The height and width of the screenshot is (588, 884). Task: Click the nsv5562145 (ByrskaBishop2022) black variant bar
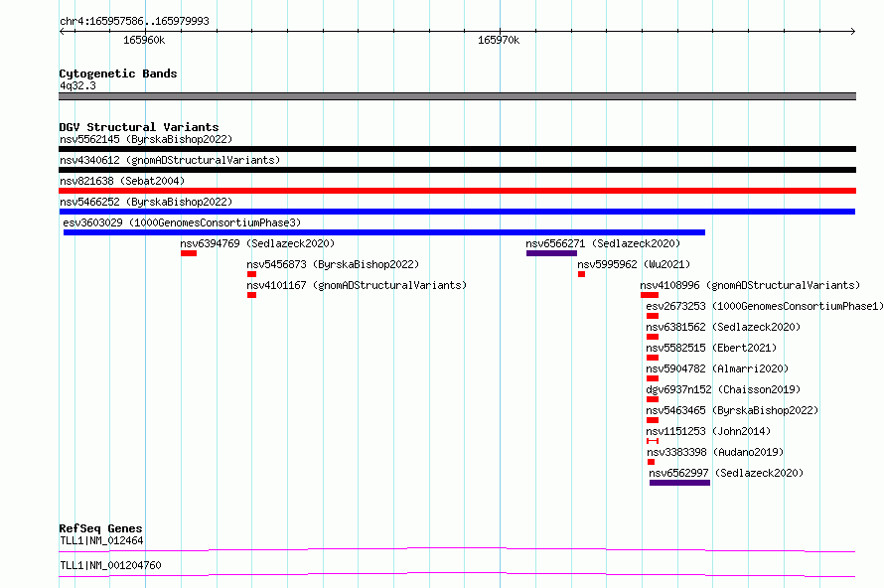[x=457, y=149]
